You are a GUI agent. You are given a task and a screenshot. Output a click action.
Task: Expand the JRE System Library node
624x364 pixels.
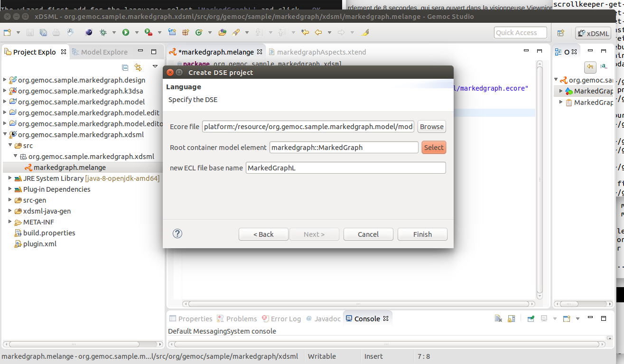(11, 178)
